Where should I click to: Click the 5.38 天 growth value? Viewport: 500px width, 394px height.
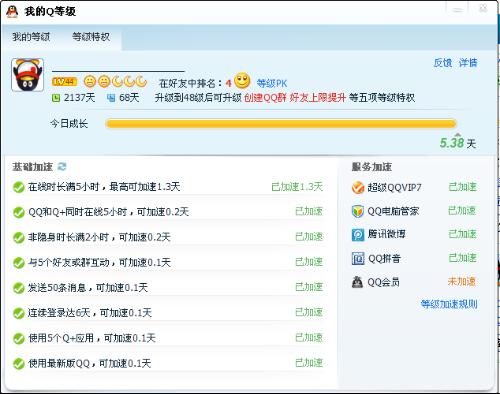pyautogui.click(x=458, y=143)
